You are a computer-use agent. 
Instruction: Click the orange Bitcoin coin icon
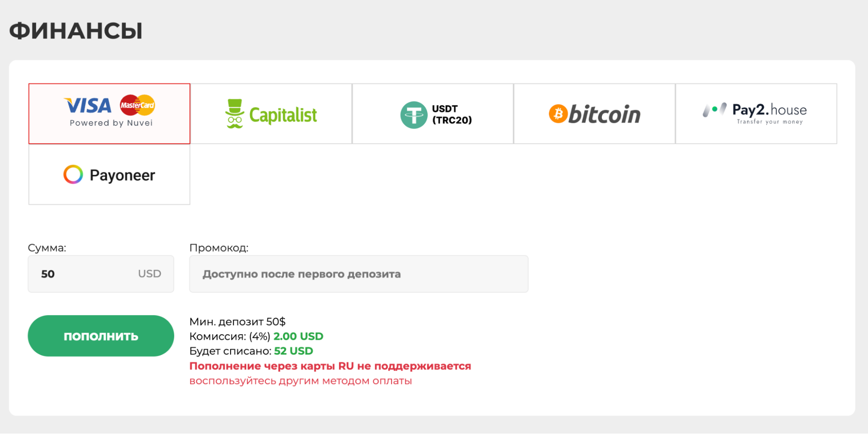[x=558, y=114]
